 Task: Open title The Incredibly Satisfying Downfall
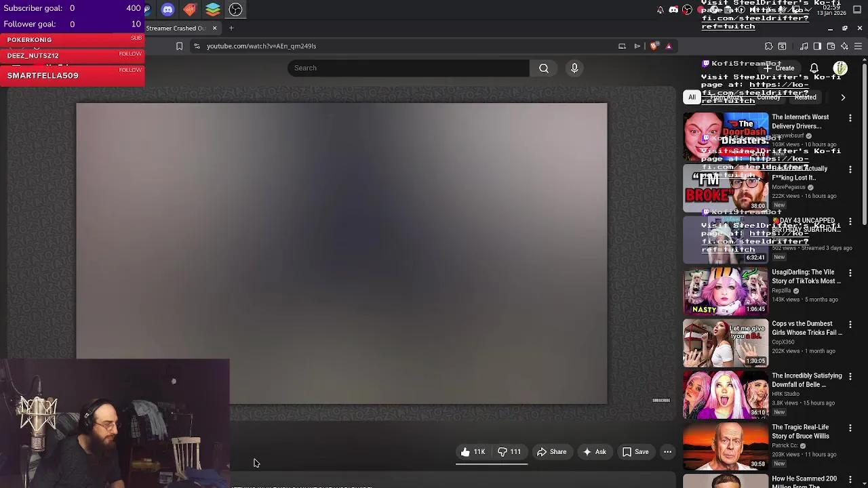807,380
